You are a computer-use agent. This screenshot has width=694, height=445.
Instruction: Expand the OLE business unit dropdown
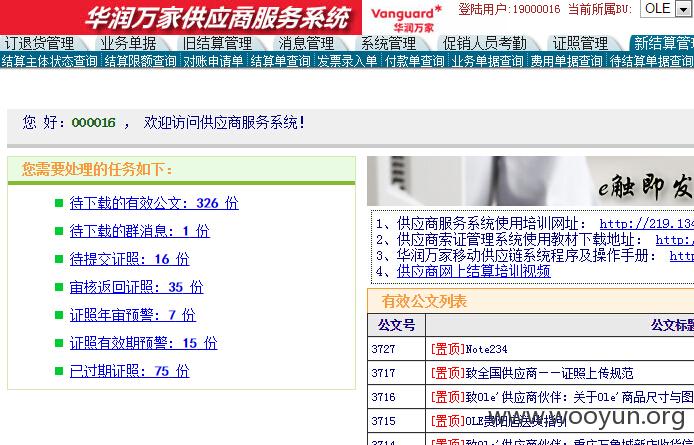pos(682,9)
